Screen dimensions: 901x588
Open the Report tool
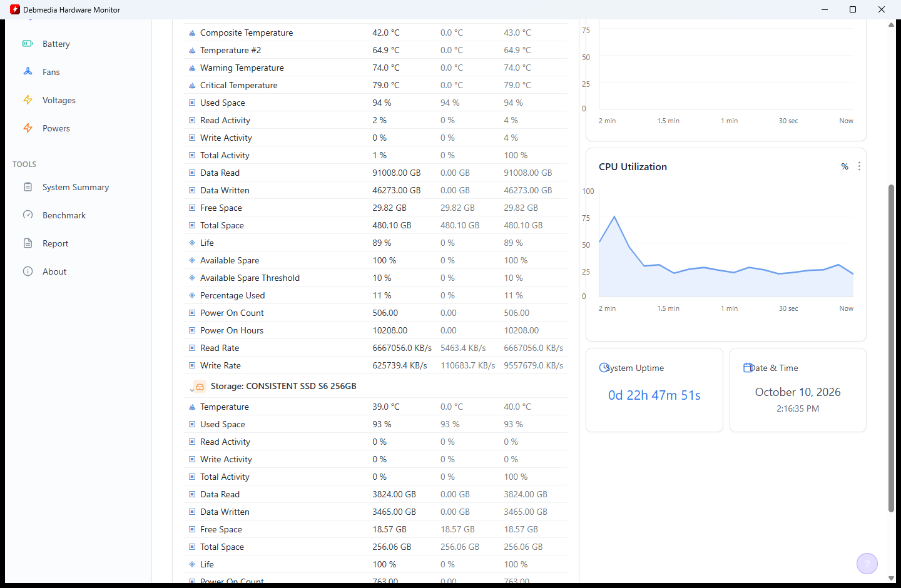(x=56, y=243)
